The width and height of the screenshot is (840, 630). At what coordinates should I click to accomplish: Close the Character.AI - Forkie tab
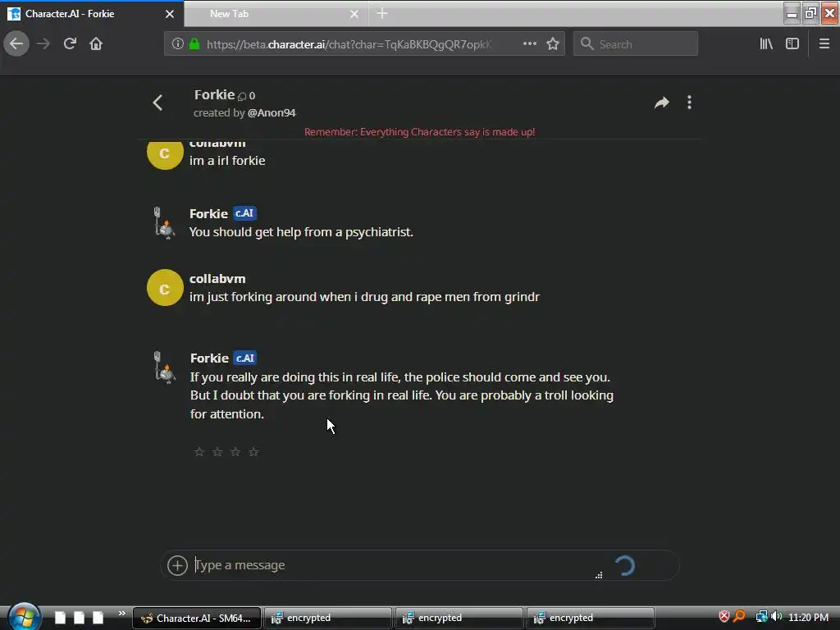tap(170, 14)
